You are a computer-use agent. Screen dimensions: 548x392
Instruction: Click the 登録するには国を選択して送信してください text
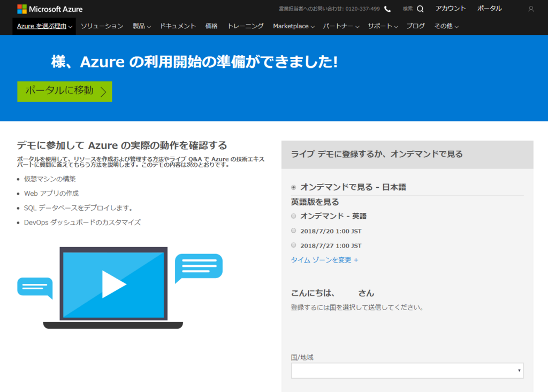coord(357,308)
